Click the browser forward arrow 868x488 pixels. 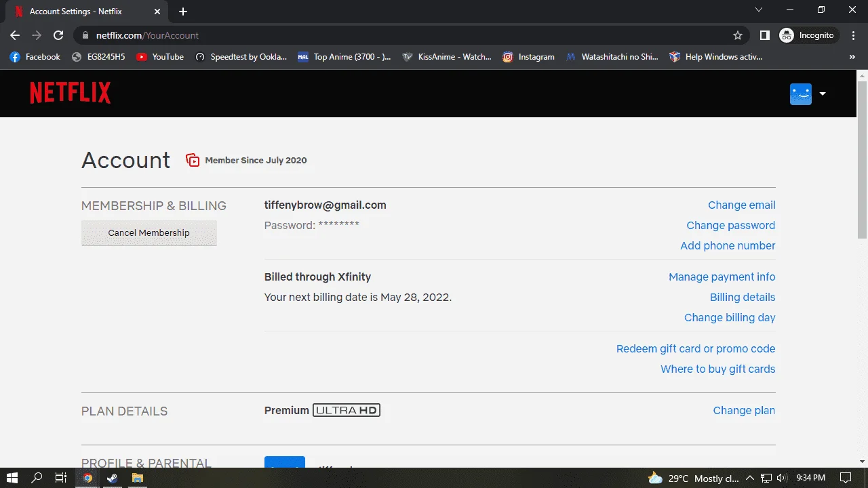coord(37,35)
